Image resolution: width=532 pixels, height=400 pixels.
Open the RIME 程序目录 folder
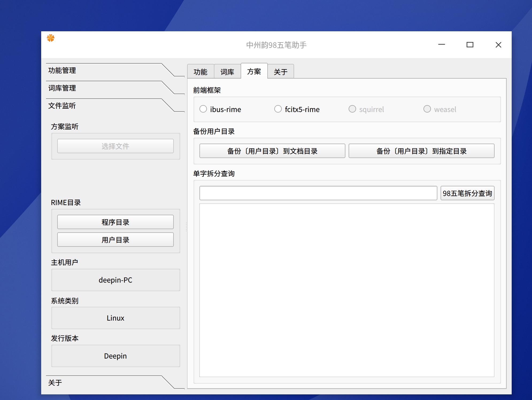point(115,222)
